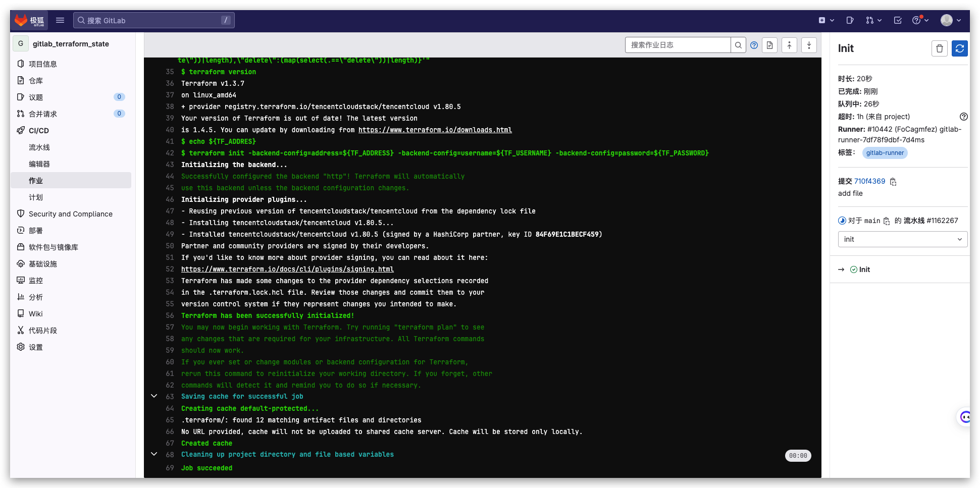Open the user avatar dropdown menu
The height and width of the screenshot is (488, 980).
point(950,20)
